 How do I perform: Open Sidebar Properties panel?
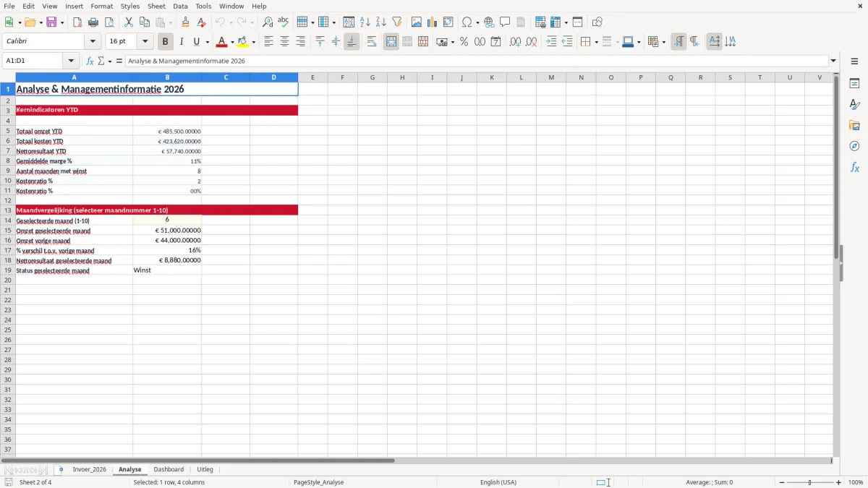(x=854, y=83)
